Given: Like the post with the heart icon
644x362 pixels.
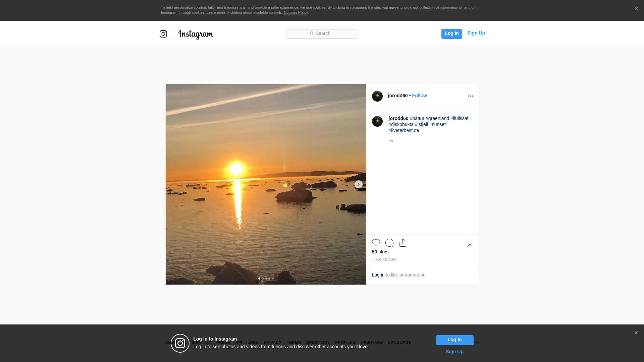Looking at the screenshot, I should point(376,243).
